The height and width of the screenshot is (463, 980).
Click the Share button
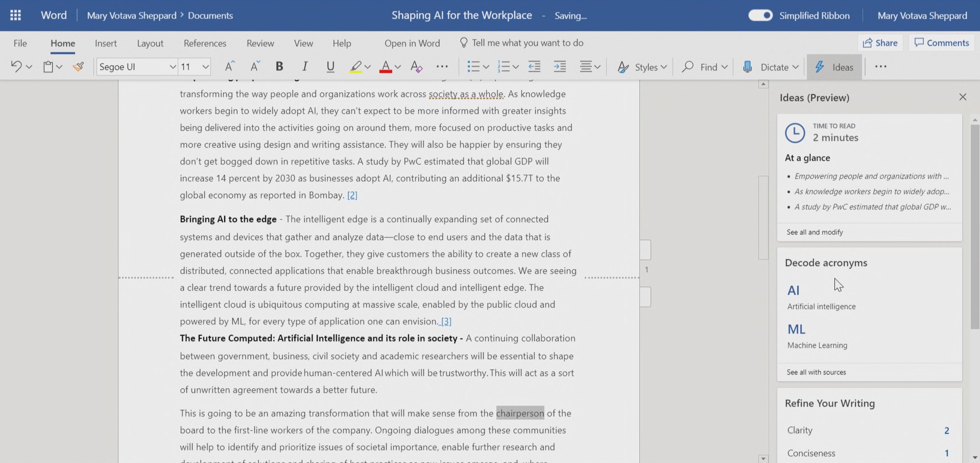click(x=880, y=42)
